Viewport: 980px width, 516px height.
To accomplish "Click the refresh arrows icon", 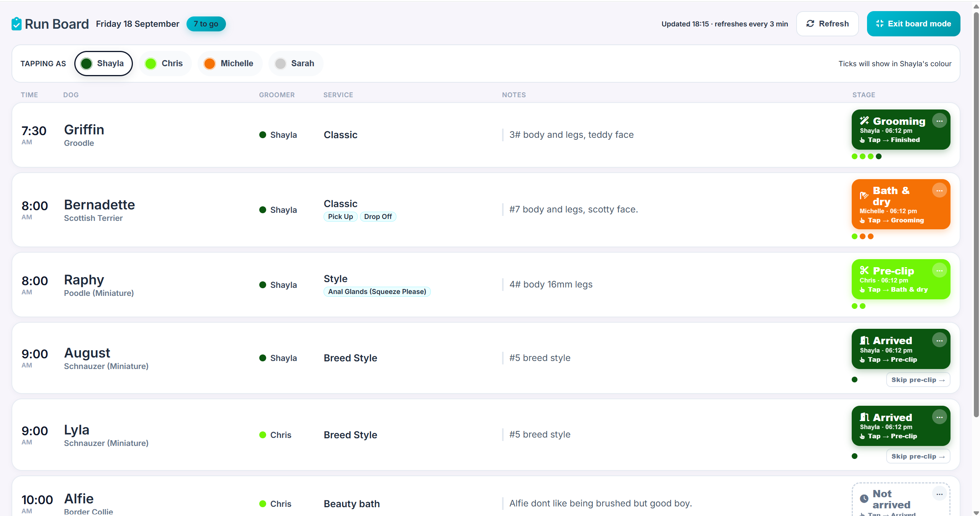I will (810, 24).
